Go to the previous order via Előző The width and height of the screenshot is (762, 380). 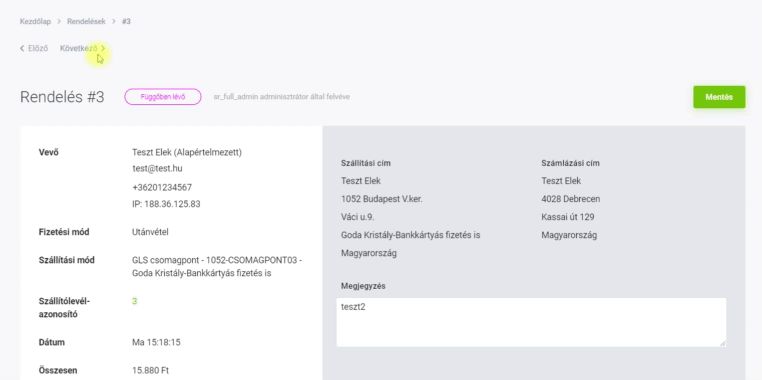tap(34, 48)
